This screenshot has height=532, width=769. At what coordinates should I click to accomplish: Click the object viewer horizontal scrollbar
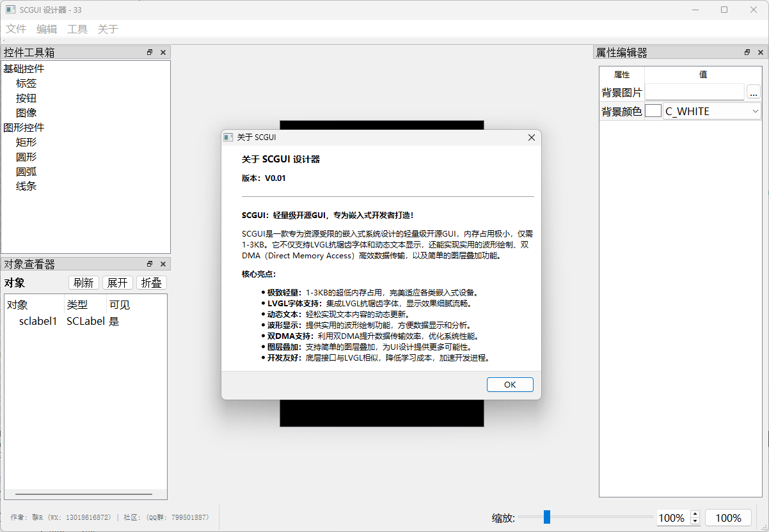coord(84,494)
